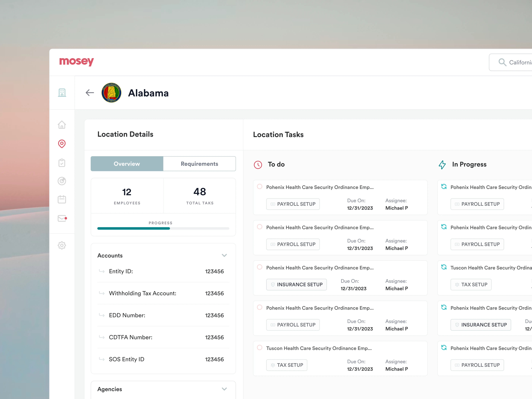This screenshot has width=532, height=399.
Task: Click the arrow icon beside EDD Number
Action: [102, 315]
